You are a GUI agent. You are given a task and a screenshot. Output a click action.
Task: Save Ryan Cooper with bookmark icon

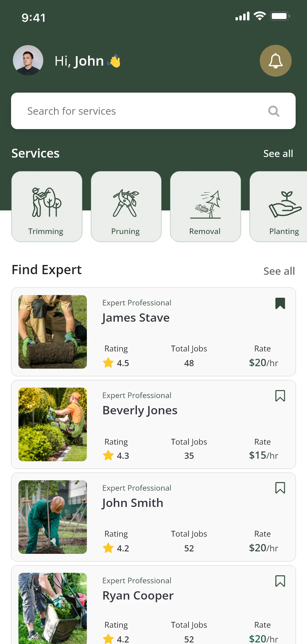(x=280, y=581)
